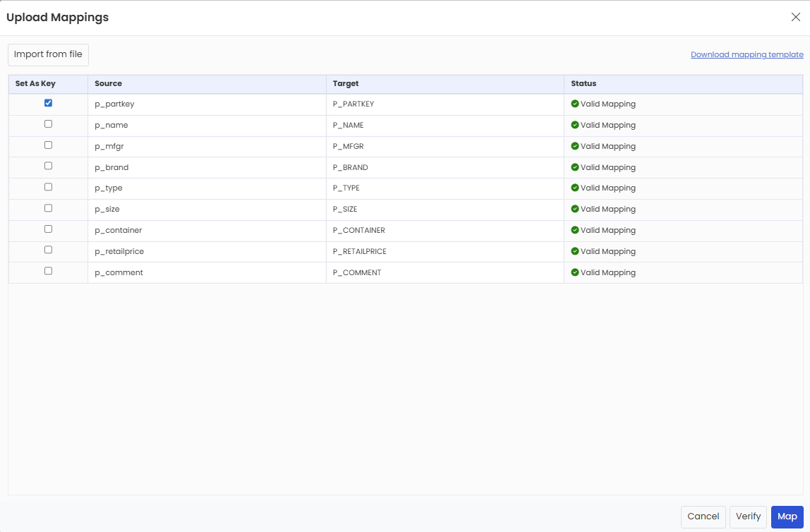Viewport: 810px width, 532px height.
Task: Mark p_size as key
Action: [x=48, y=208]
